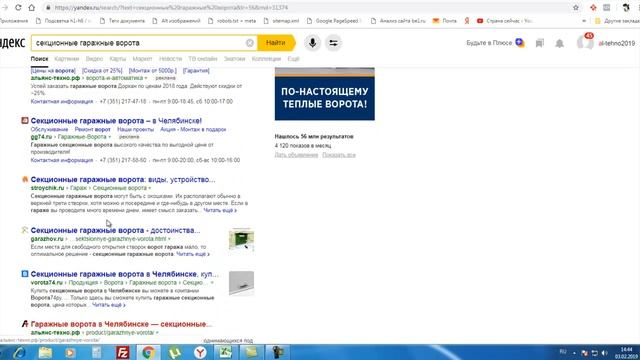Image resolution: width=640 pixels, height=360 pixels.
Task: Open the bookmarks collection icon beside Будьте в Плюсе
Action: pyautogui.click(x=540, y=43)
